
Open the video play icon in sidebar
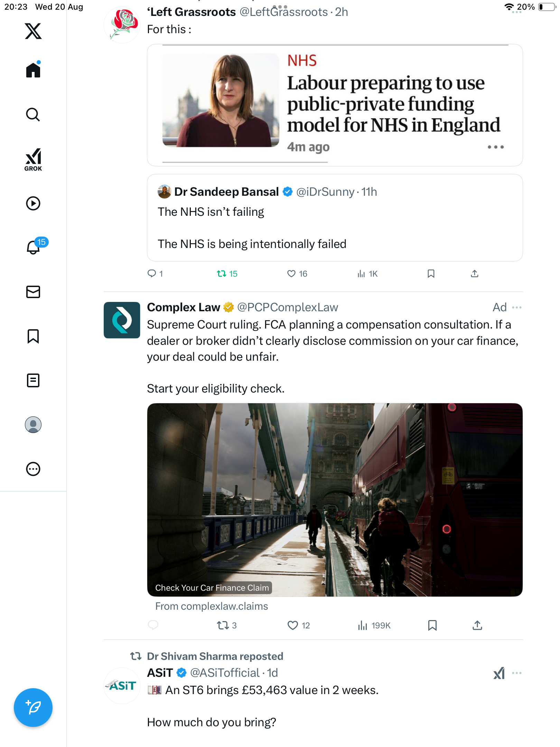click(33, 203)
